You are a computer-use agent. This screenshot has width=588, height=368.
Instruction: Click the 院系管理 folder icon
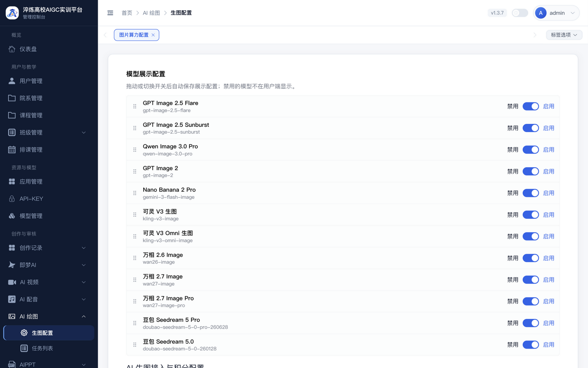(12, 98)
